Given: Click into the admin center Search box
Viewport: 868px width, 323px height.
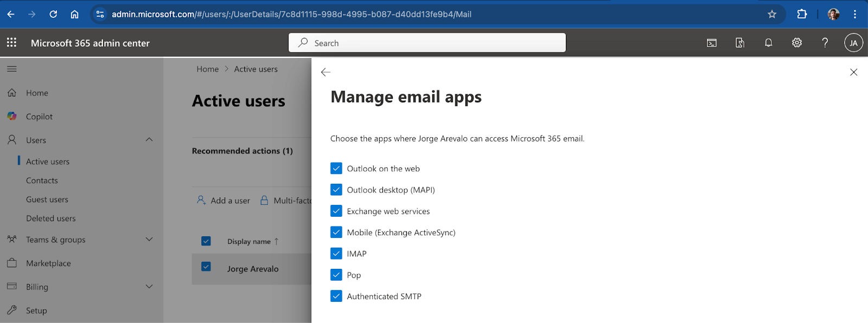Looking at the screenshot, I should pyautogui.click(x=427, y=43).
